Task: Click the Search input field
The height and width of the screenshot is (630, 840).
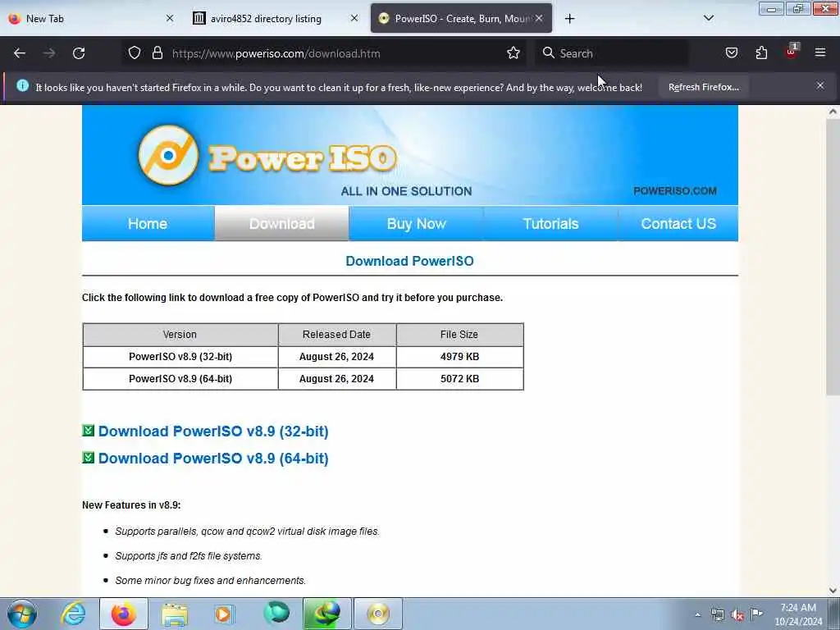Action: (x=611, y=53)
